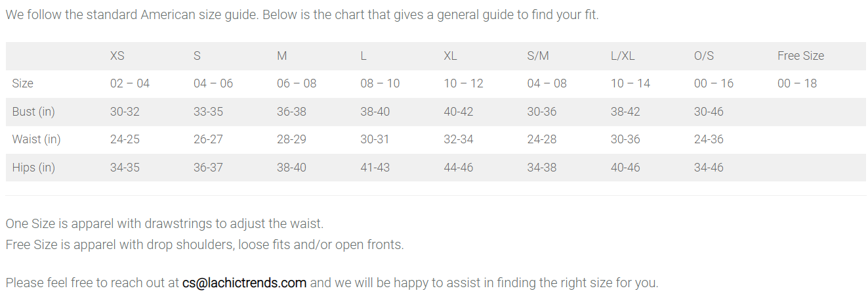Click the 30-46 bust cell for O/S
868x299 pixels.
709,112
